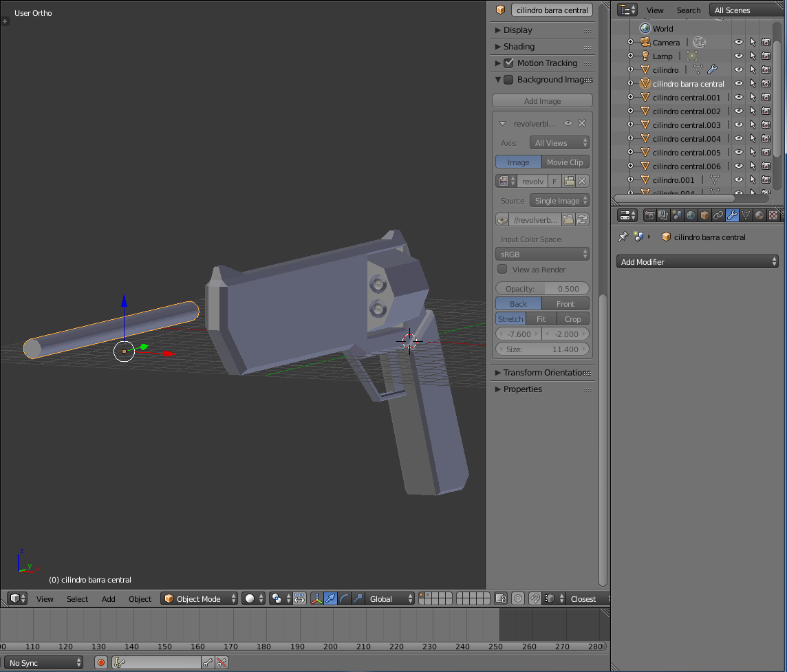Select the Front draw depth button
Screen dimensions: 787x672
point(565,303)
